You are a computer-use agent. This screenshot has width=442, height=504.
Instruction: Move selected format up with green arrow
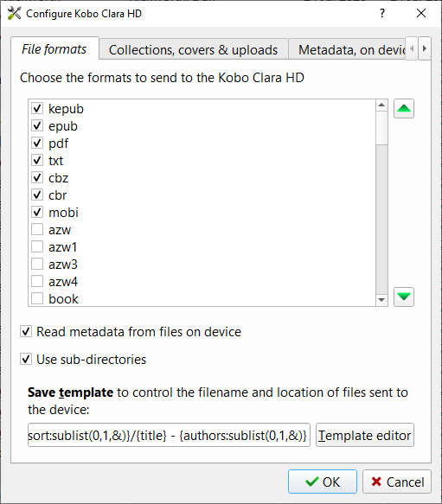404,109
